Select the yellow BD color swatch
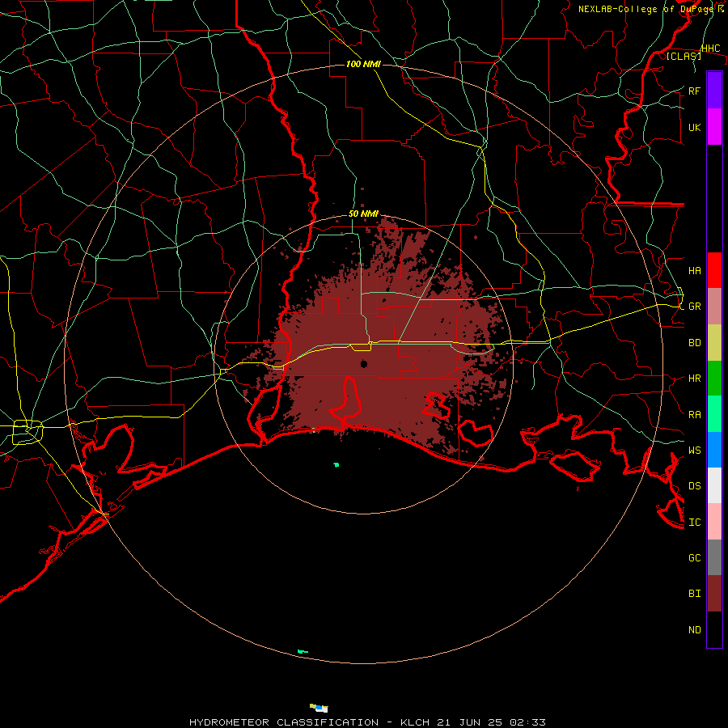This screenshot has width=728, height=728. click(714, 343)
